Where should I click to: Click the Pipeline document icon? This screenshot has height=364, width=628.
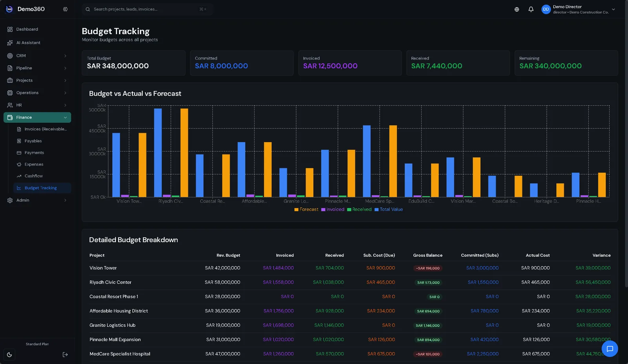[10, 68]
